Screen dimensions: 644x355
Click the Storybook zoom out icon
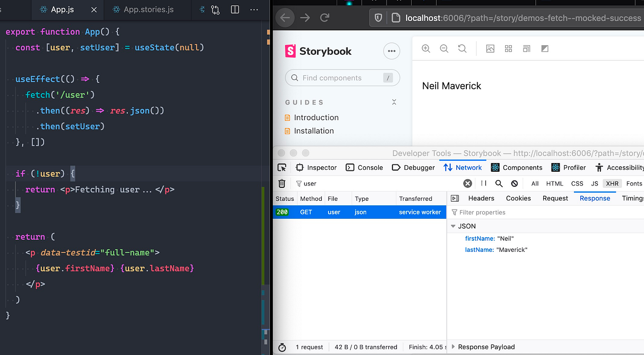click(444, 48)
